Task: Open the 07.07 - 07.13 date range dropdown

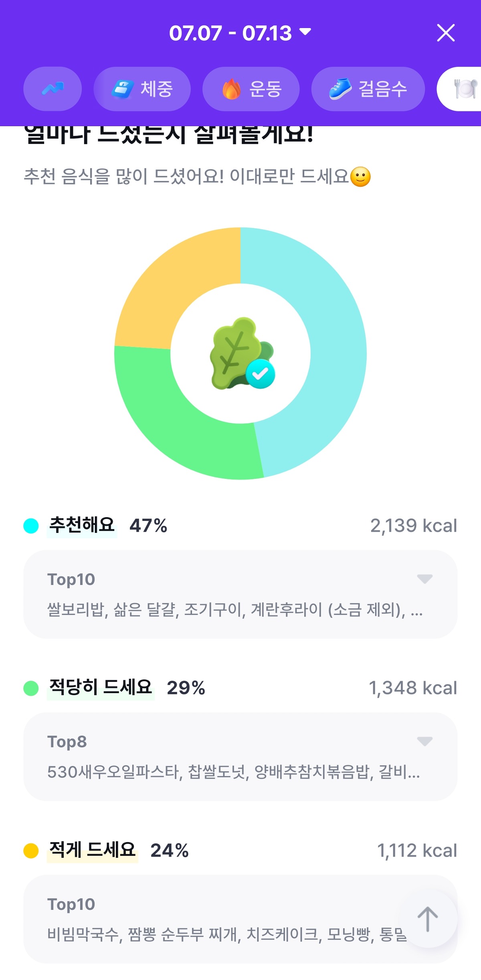Action: tap(240, 33)
